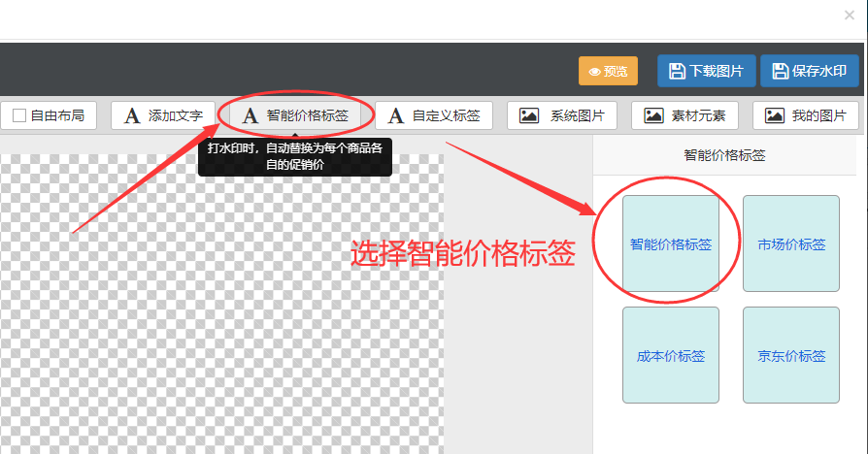Choose the 市场价标签 tile
This screenshot has height=454, width=868.
[x=790, y=243]
